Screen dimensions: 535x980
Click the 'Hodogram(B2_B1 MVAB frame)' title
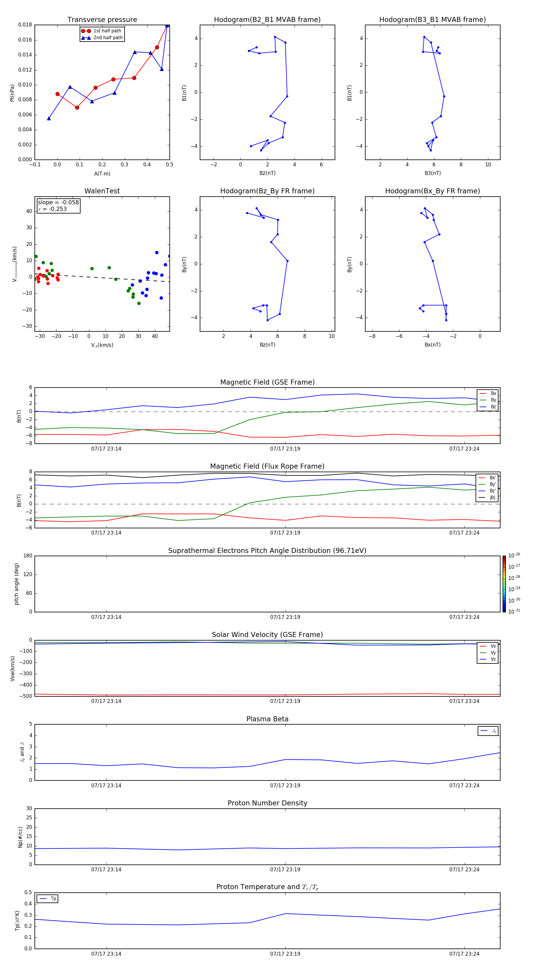(x=267, y=20)
